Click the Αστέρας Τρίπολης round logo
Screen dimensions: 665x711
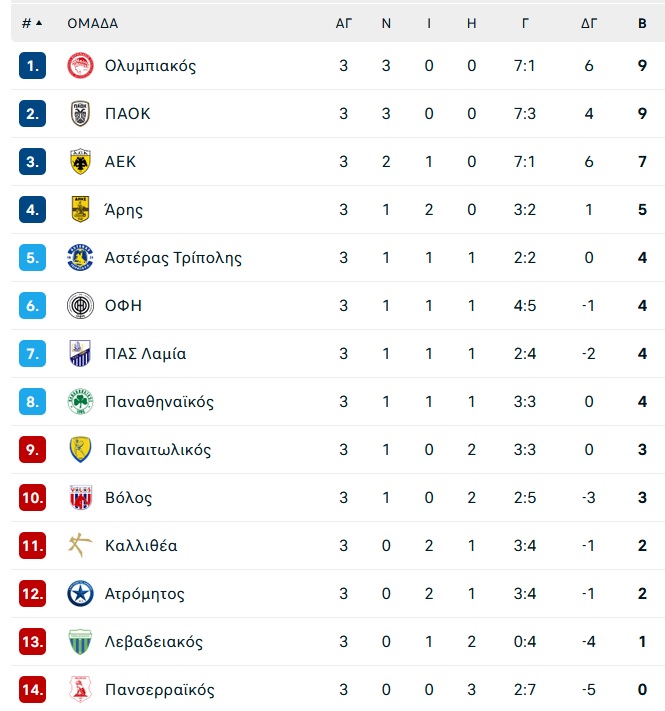pyautogui.click(x=80, y=258)
